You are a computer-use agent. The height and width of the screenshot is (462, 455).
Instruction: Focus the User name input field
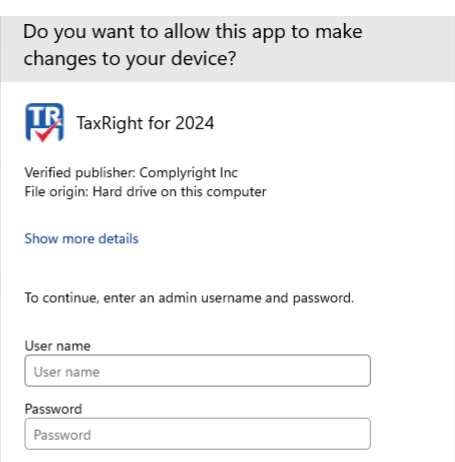click(x=197, y=371)
